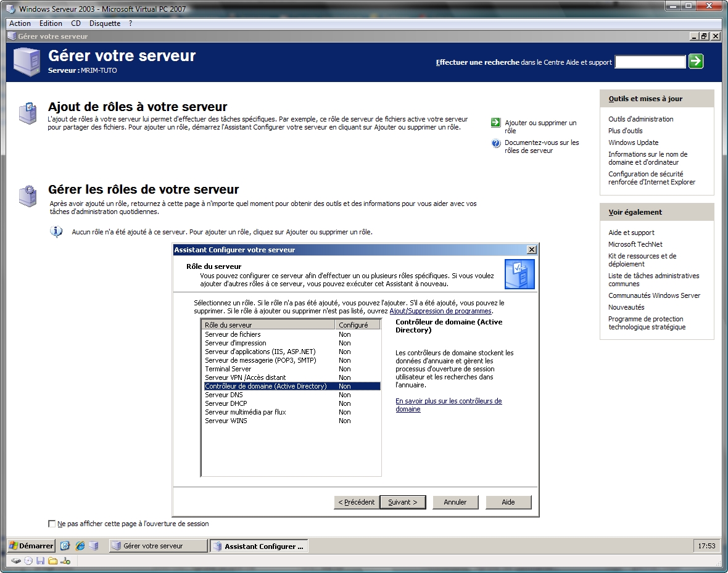Open the Démarrer start menu

(31, 546)
